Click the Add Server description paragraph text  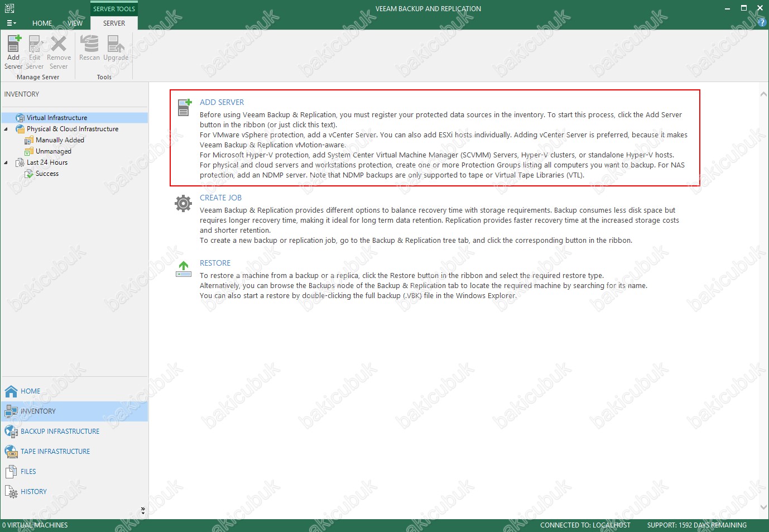[x=444, y=145]
